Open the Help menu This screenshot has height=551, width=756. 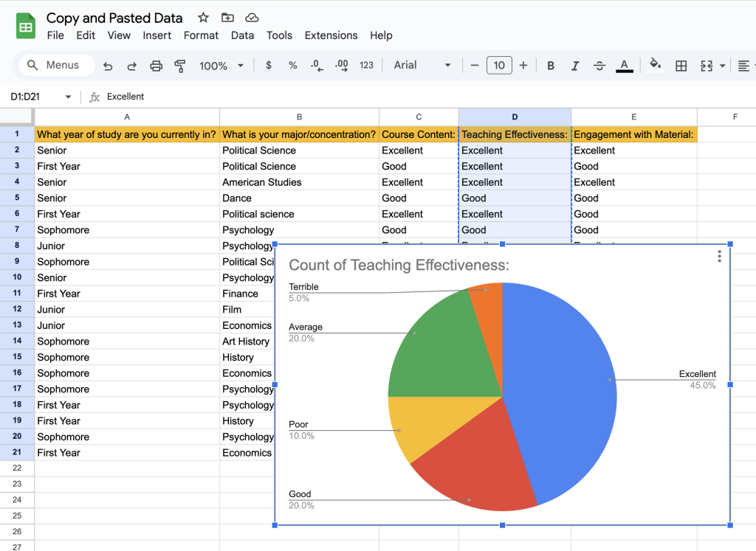coord(382,35)
